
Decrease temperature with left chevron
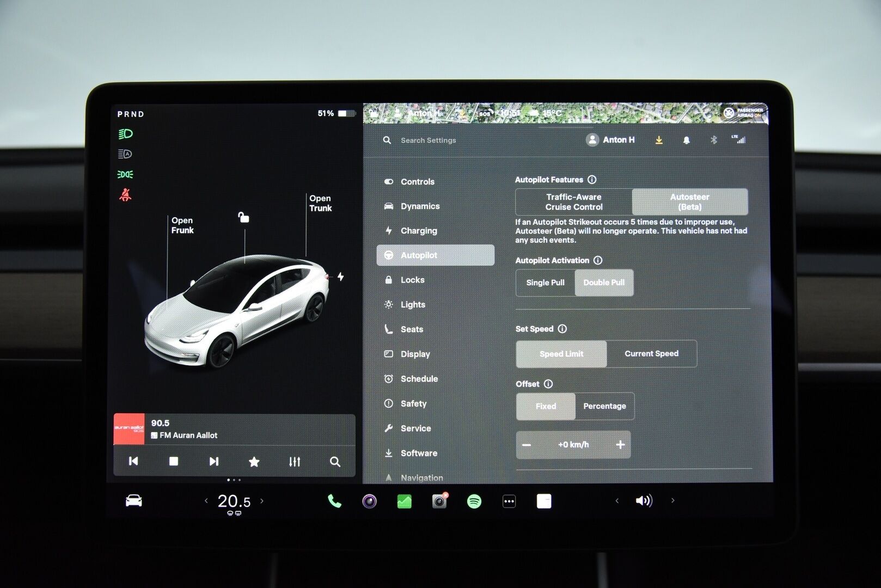[206, 501]
